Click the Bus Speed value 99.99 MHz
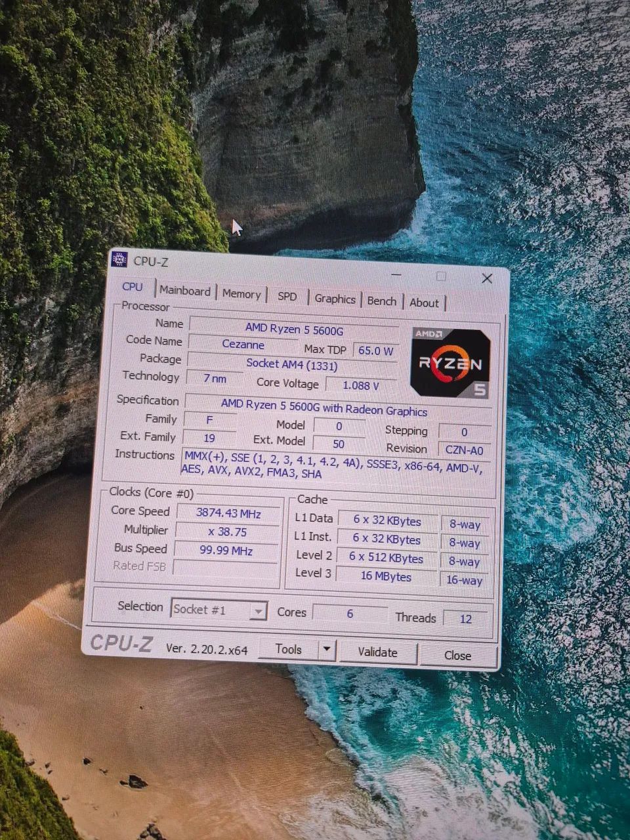Viewport: 630px width, 840px height. coord(226,551)
